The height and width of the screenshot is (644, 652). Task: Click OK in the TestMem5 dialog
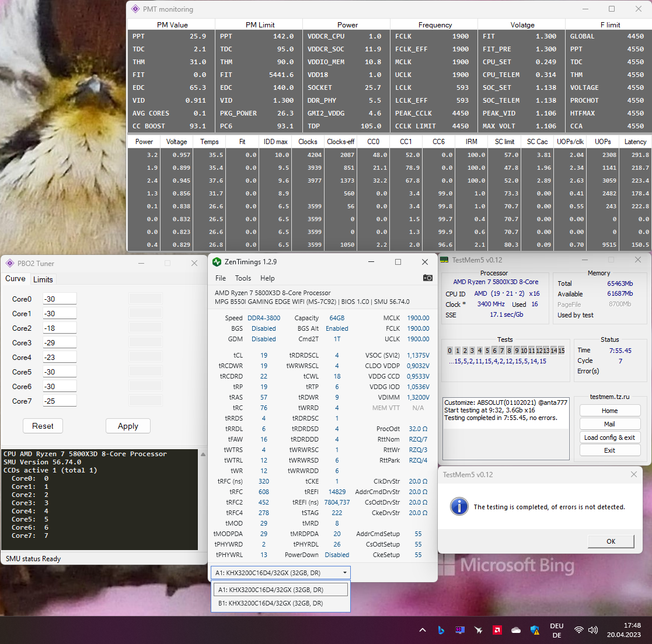click(611, 541)
